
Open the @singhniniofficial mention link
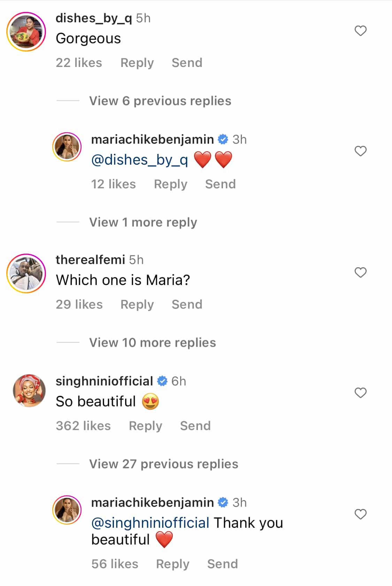pos(150,523)
